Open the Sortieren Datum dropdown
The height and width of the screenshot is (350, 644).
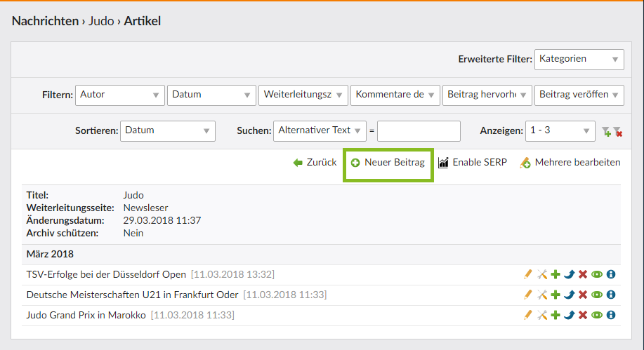coord(168,130)
